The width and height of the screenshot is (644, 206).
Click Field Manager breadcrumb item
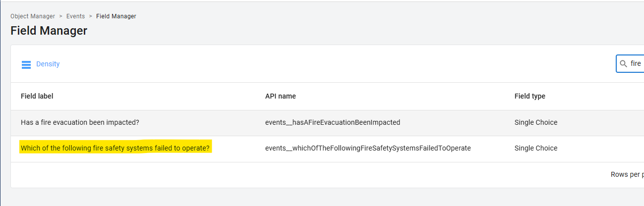point(116,16)
